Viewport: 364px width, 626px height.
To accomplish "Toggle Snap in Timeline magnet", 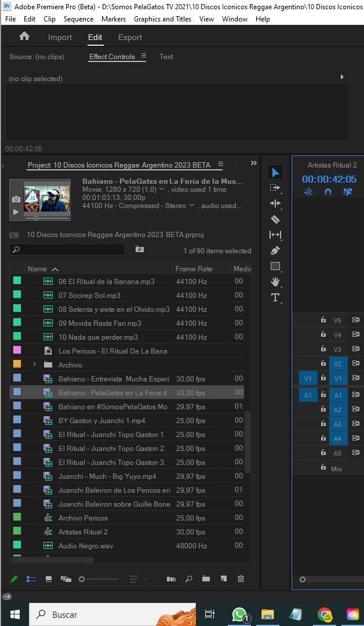I will tap(328, 192).
